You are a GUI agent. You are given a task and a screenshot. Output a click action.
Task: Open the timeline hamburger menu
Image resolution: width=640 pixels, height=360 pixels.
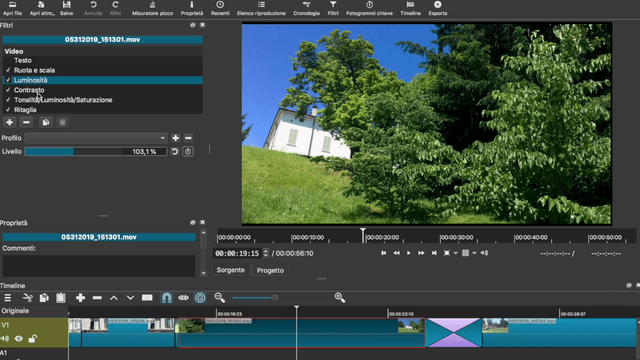[x=8, y=298]
